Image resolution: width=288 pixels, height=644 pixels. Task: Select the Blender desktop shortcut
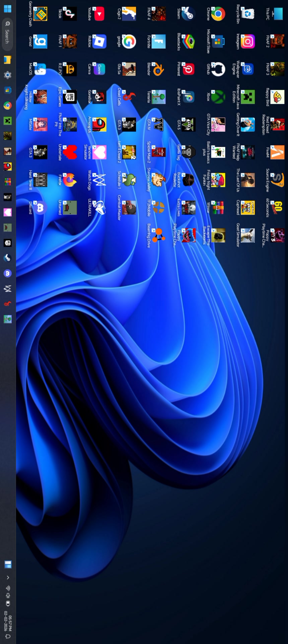click(x=158, y=69)
